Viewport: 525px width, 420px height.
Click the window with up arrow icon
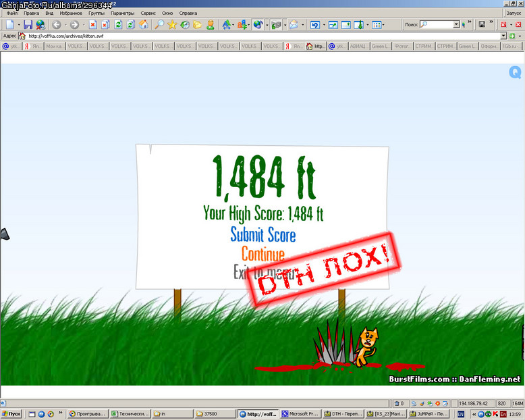346,25
